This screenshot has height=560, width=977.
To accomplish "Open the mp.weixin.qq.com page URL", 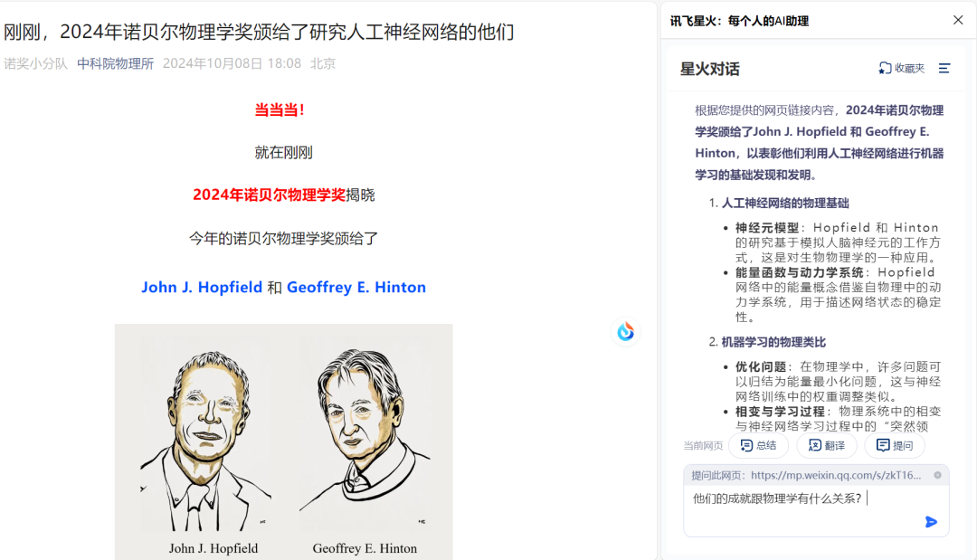I will [836, 475].
